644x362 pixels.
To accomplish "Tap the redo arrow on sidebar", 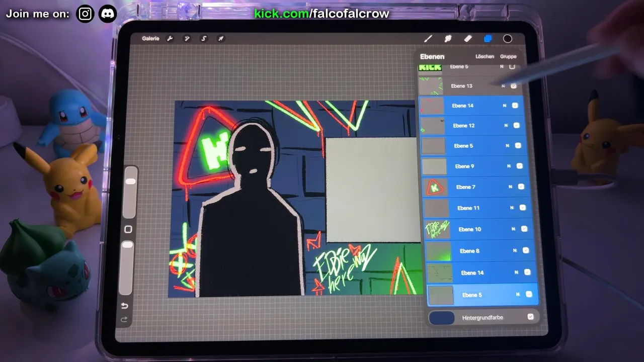I will pos(124,319).
